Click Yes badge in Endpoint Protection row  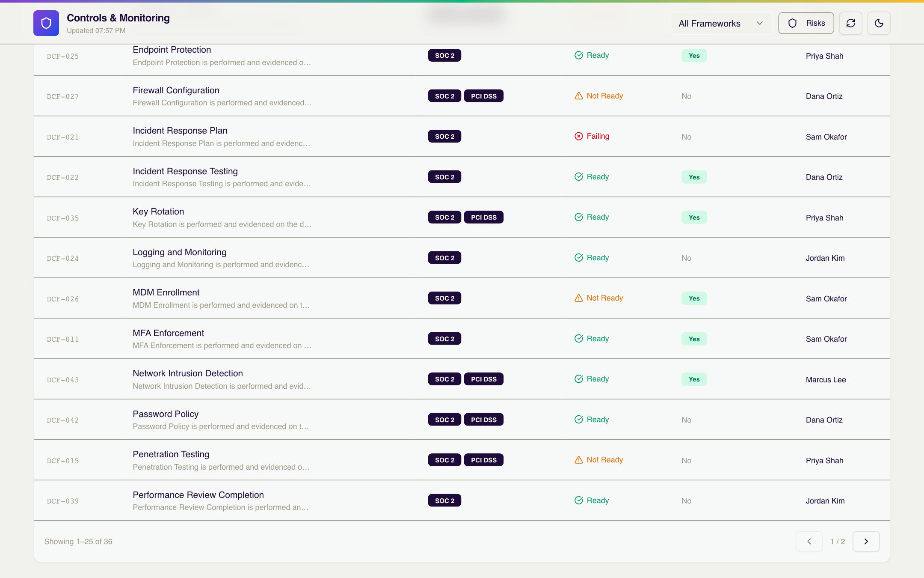point(694,56)
